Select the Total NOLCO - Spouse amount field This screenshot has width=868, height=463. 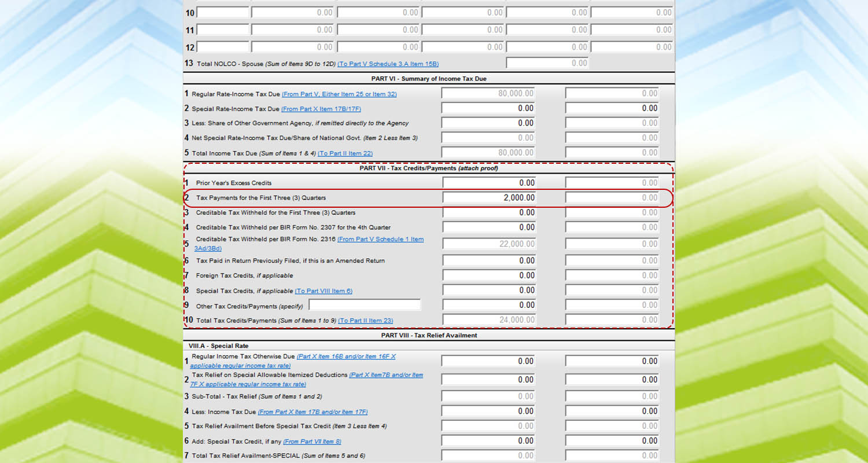click(547, 63)
